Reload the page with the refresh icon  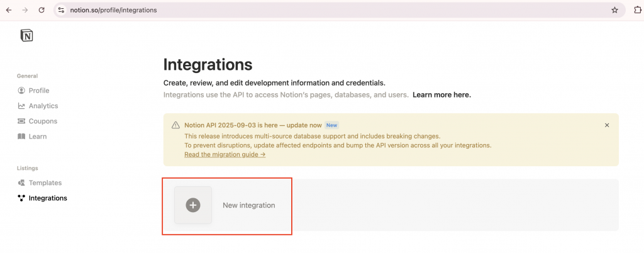pyautogui.click(x=42, y=10)
